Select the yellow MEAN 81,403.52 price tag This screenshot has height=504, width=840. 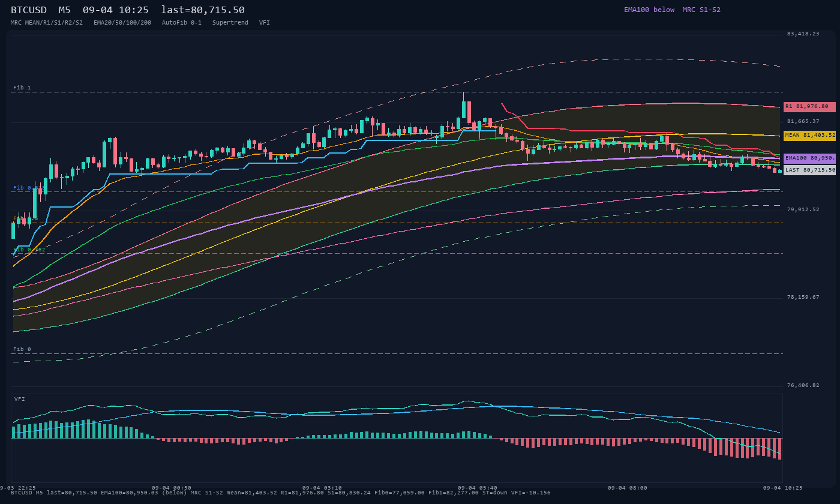pos(809,136)
